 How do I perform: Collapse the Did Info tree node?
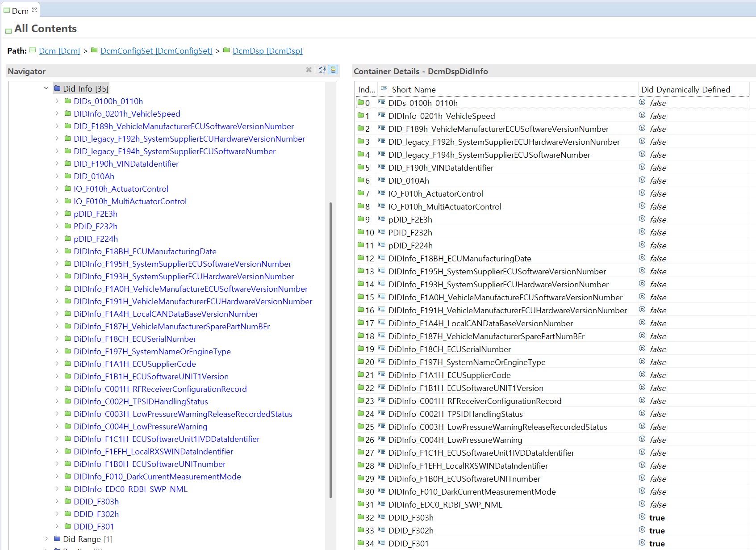[46, 88]
